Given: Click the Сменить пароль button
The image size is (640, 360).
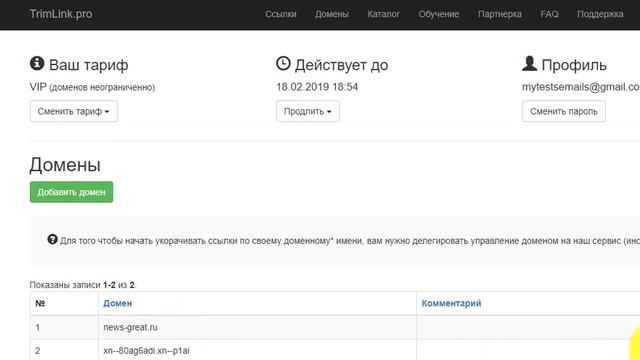Looking at the screenshot, I should click(564, 111).
